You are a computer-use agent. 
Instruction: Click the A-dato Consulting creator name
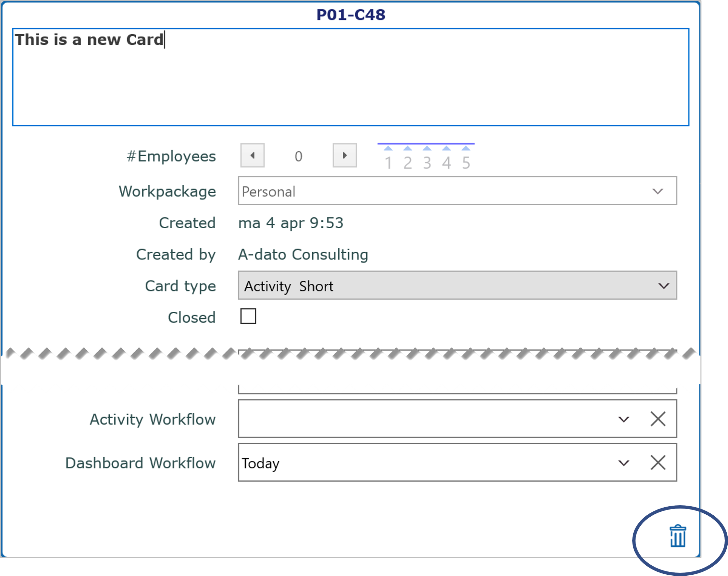click(303, 254)
